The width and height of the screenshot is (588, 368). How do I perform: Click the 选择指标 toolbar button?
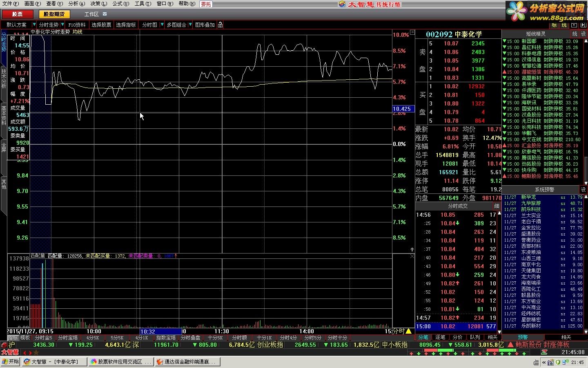tap(126, 25)
